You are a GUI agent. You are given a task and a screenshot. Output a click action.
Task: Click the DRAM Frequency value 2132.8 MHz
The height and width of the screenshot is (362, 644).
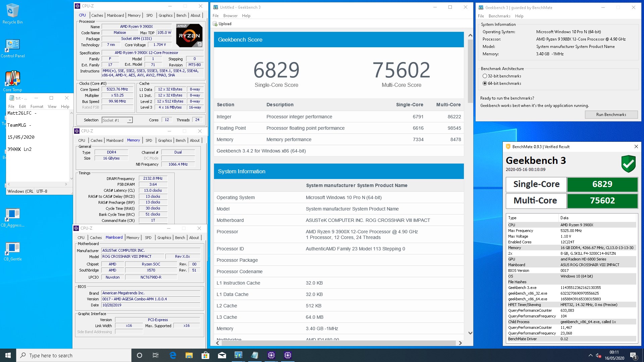tap(153, 179)
